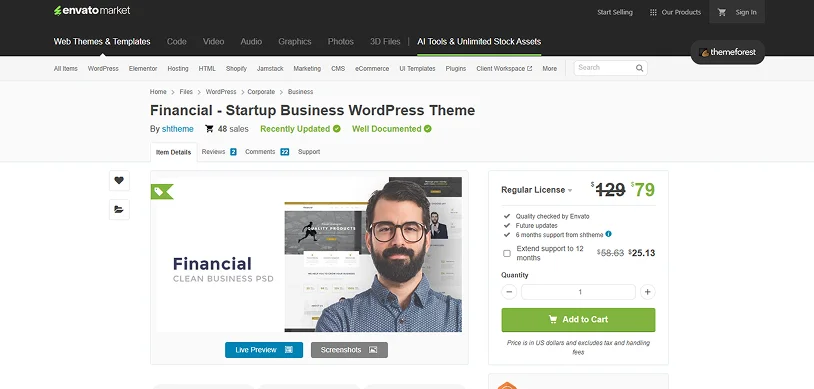This screenshot has height=389, width=814.
Task: Select the Audio menu item
Action: (251, 42)
